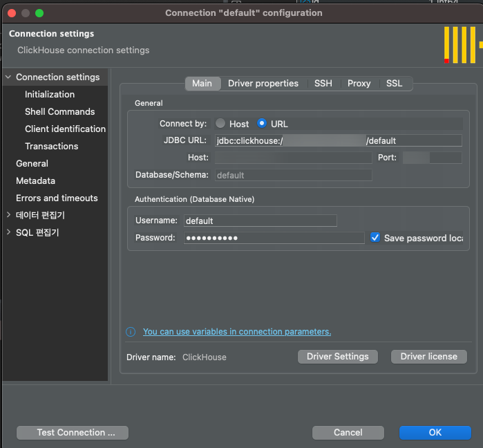483x448 pixels.
Task: Collapse the Connection settings tree node
Action: click(8, 77)
